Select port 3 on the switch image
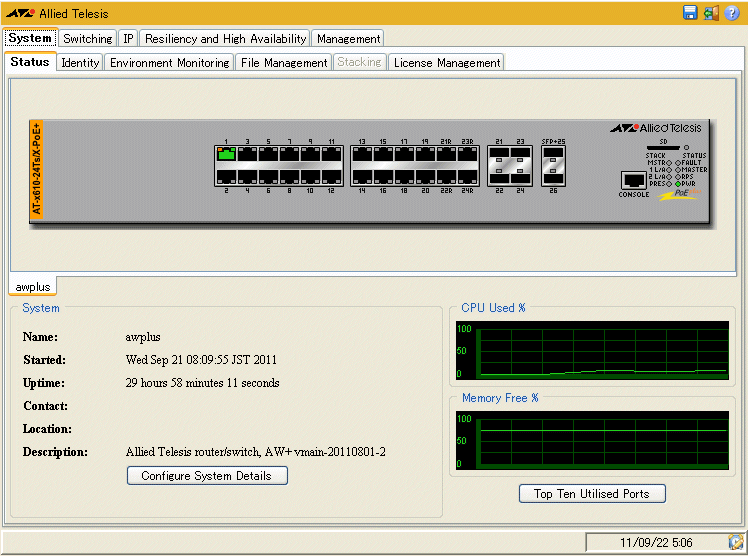 tap(247, 154)
